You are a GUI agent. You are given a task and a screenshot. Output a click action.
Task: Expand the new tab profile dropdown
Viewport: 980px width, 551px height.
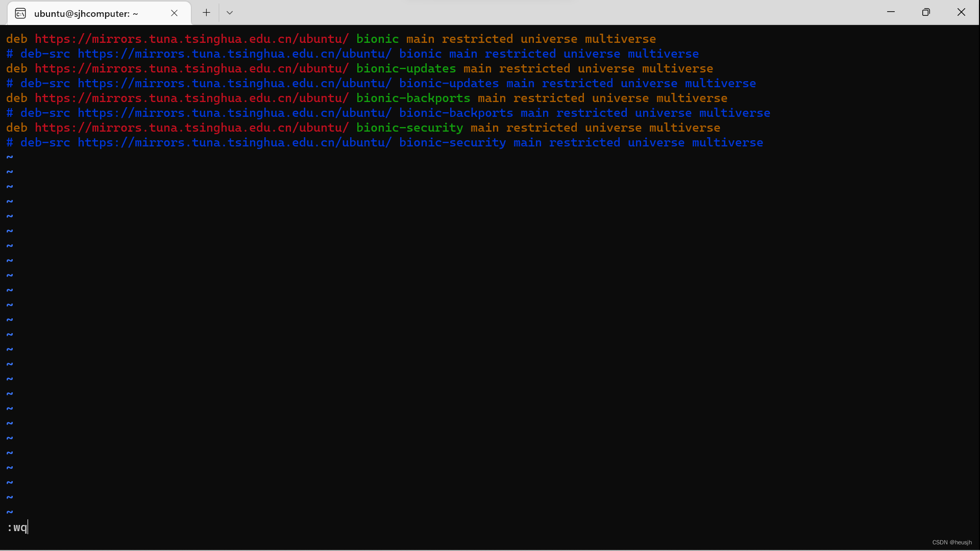230,13
